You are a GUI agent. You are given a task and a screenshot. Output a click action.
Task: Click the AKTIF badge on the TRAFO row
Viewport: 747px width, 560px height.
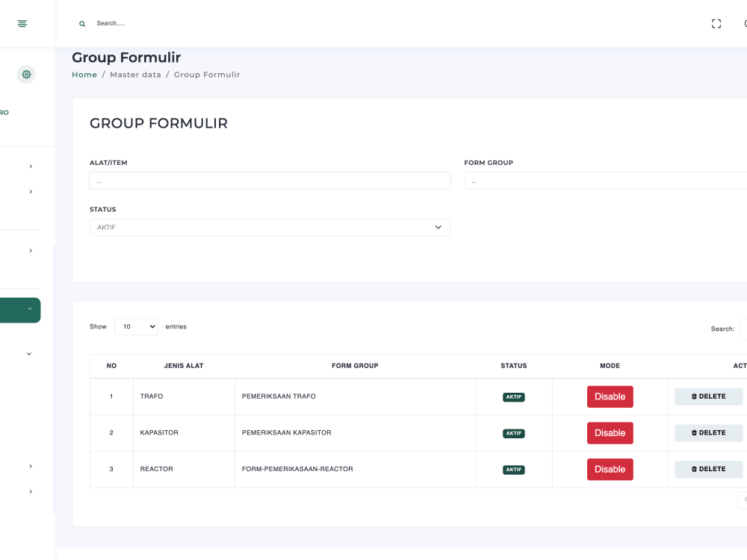[514, 396]
